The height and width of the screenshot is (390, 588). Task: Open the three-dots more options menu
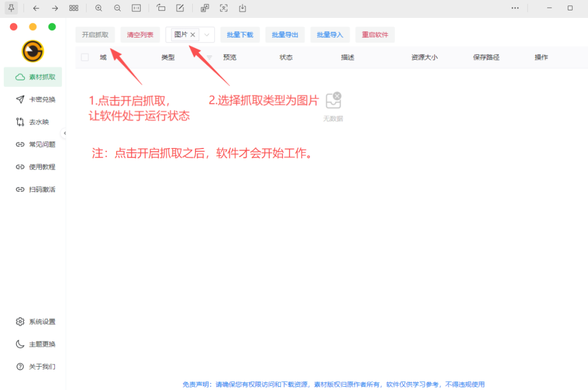point(515,8)
